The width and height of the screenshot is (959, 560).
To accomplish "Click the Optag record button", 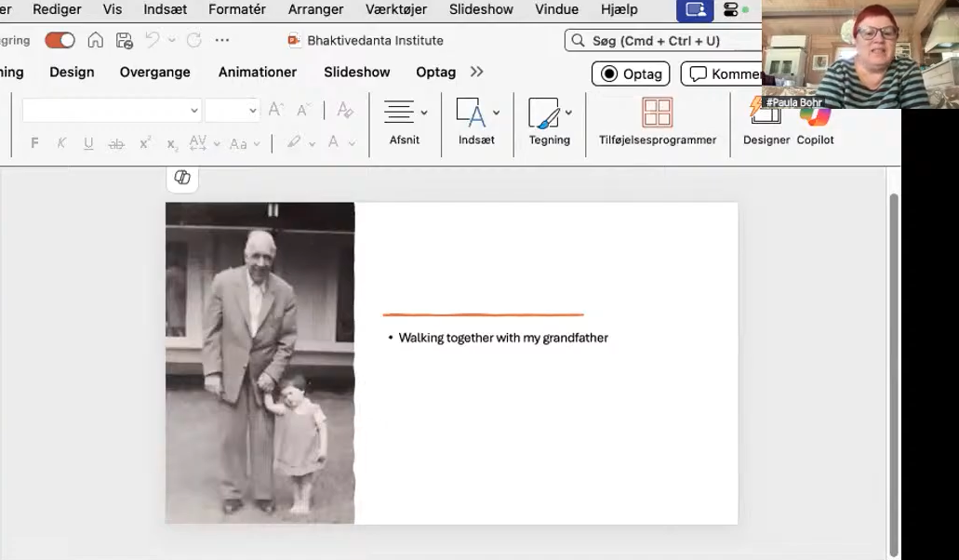I will click(631, 73).
